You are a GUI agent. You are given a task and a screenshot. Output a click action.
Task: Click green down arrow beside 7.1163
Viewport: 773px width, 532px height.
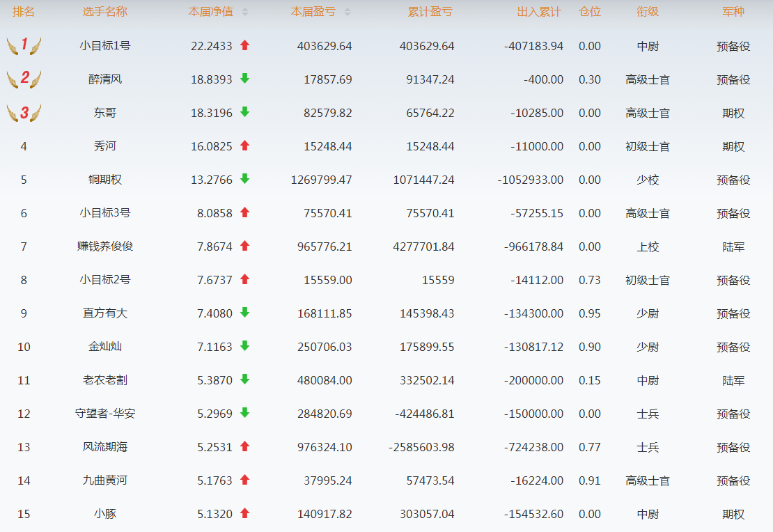(244, 346)
